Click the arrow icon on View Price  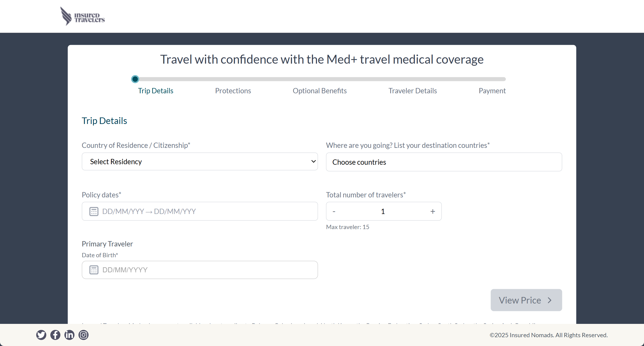pyautogui.click(x=550, y=300)
